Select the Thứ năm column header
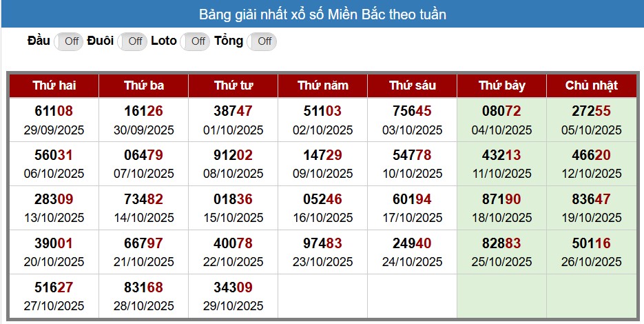 tap(323, 85)
